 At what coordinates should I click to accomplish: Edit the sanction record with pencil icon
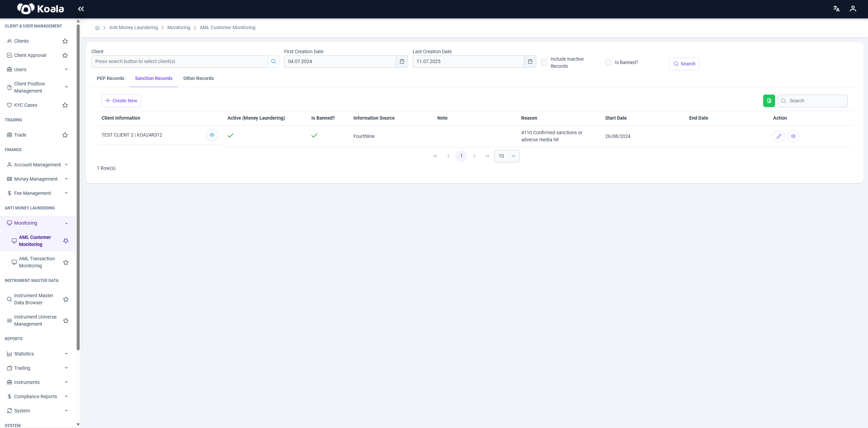(779, 136)
